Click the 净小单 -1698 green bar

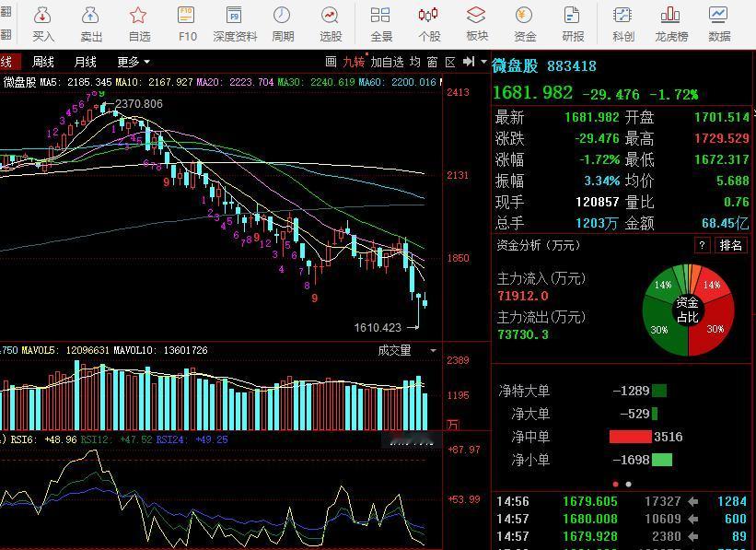coord(662,460)
